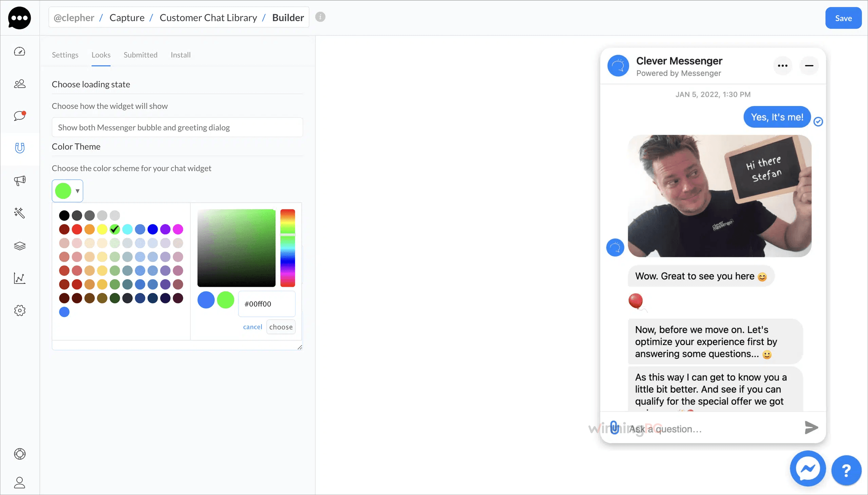Click the previous blue color preview circle
The image size is (868, 495).
(206, 300)
